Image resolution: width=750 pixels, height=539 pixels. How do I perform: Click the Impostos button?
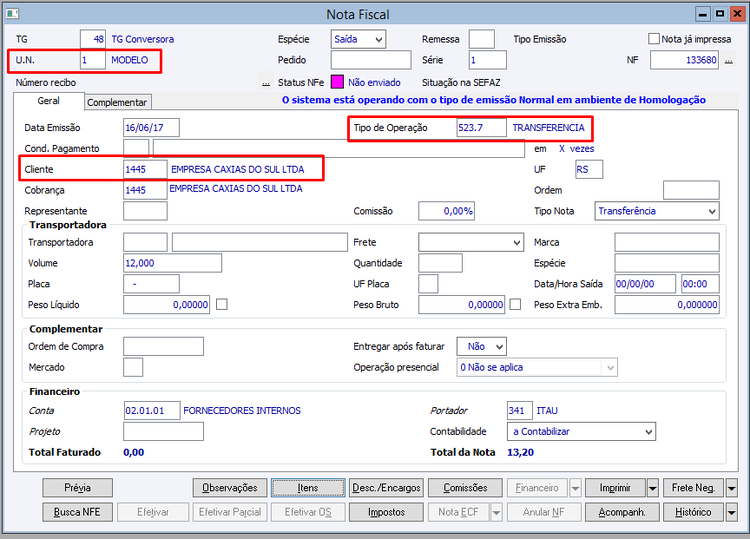click(386, 512)
